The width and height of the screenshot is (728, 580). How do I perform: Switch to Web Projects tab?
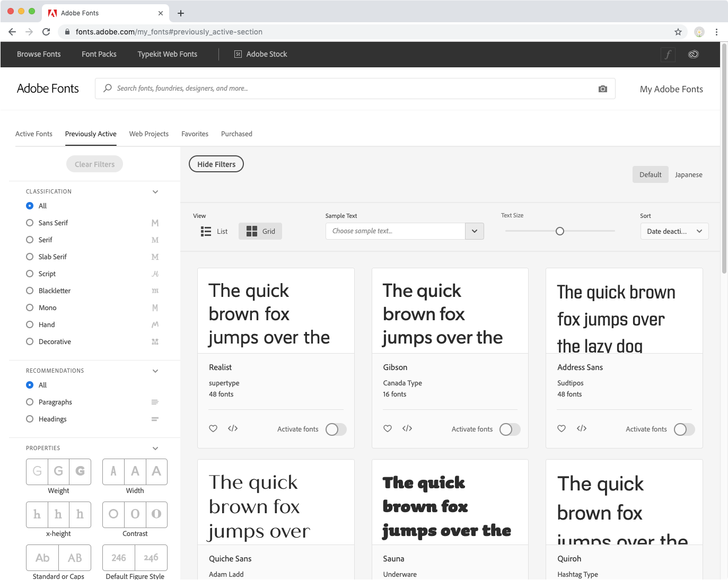[149, 134]
